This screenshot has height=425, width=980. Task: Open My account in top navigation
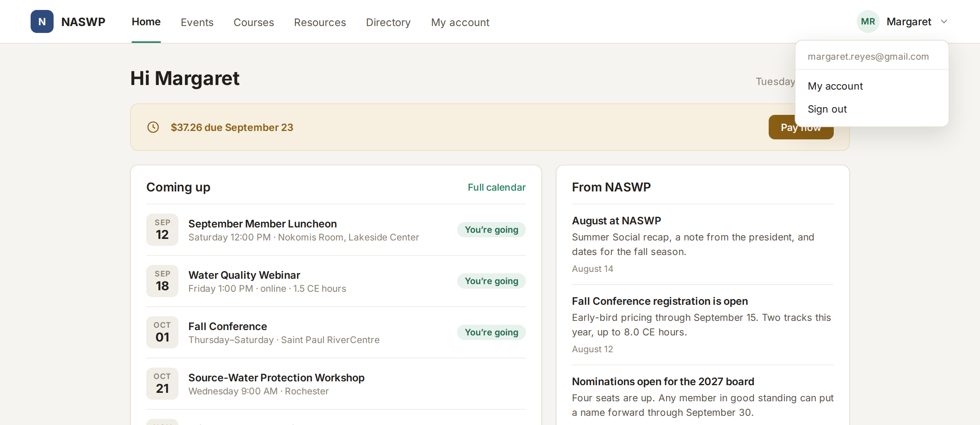click(x=460, y=22)
